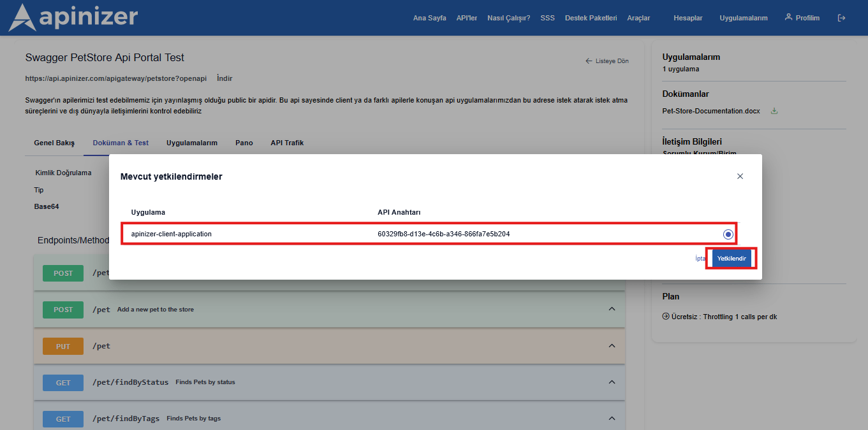Click the PUT method badge

63,346
